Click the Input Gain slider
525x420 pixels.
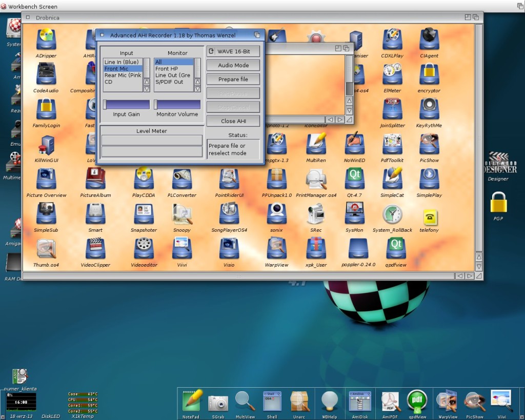pos(126,105)
